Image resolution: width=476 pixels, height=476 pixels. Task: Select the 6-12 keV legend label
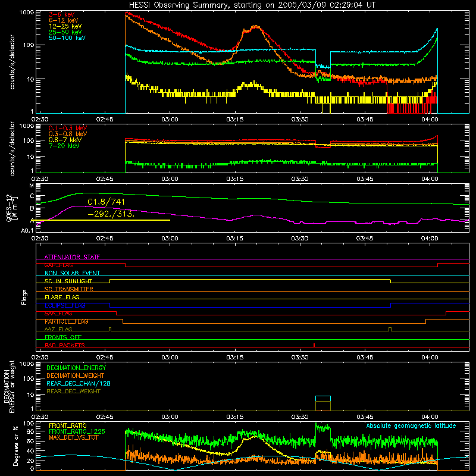tap(64, 20)
